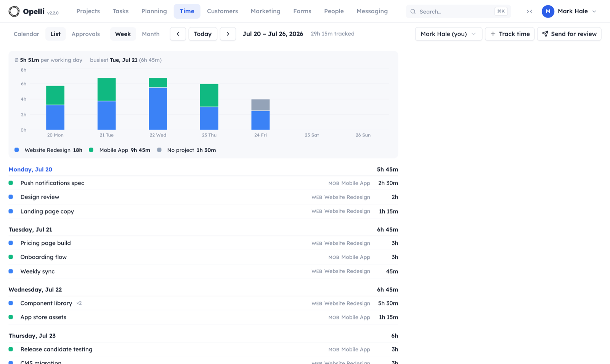Open Release candidate testing entry

click(203, 350)
